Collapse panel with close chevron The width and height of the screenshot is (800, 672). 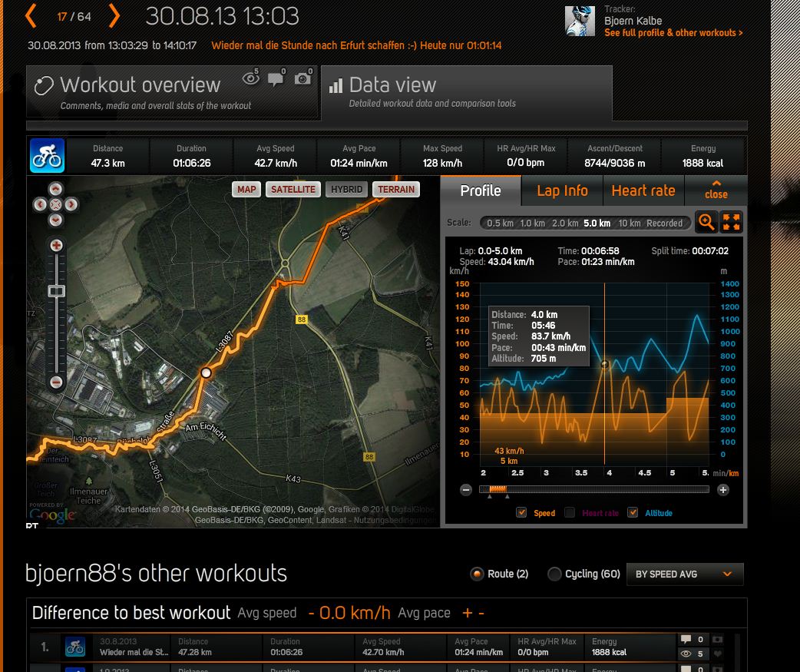716,190
